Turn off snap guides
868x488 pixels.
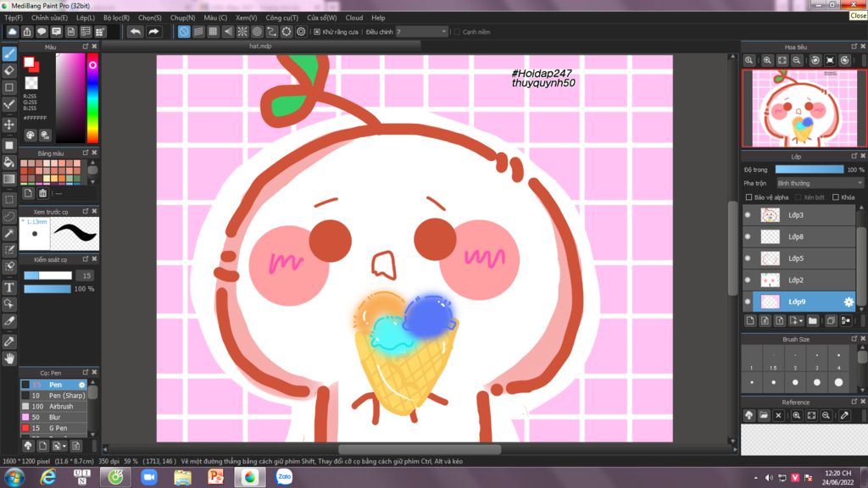click(x=184, y=32)
